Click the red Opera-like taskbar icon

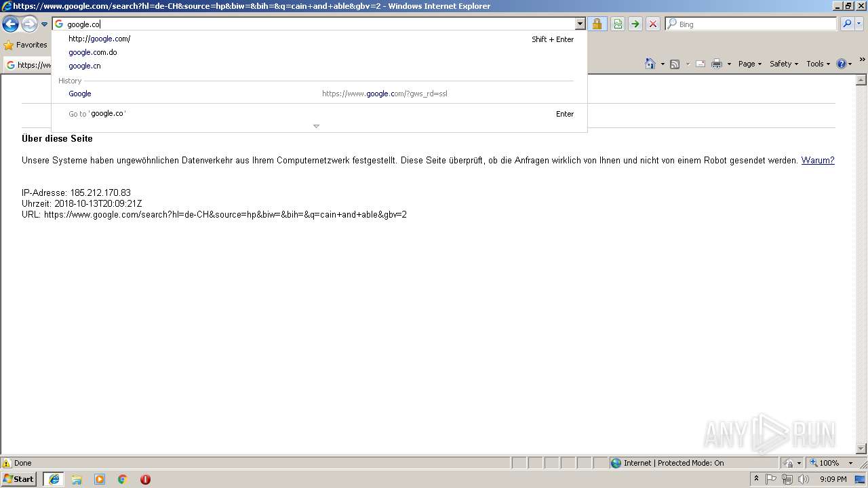coord(145,479)
